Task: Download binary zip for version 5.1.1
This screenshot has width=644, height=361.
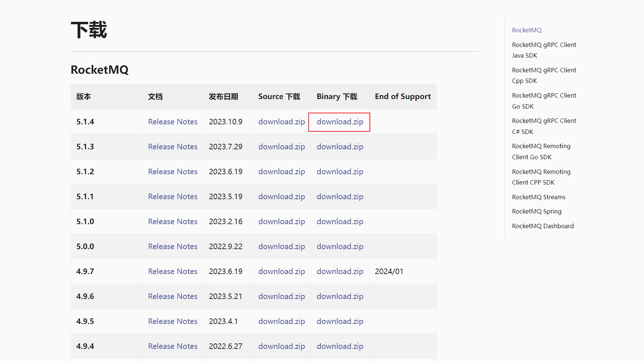Action: (340, 197)
